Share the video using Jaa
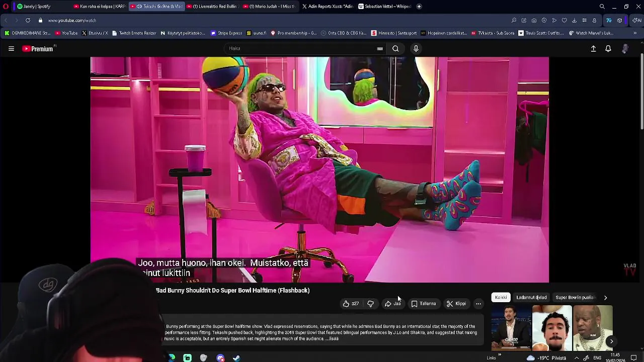This screenshot has height=362, width=644. (392, 304)
